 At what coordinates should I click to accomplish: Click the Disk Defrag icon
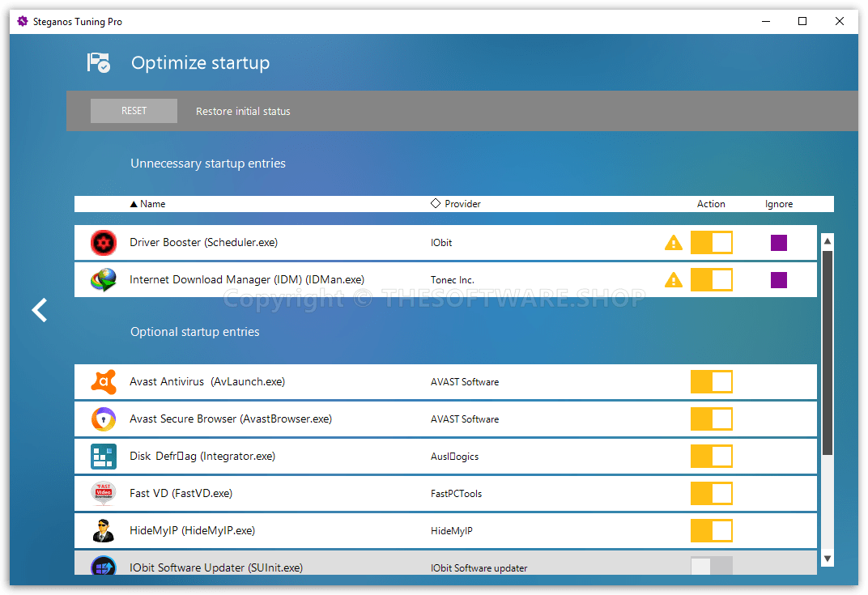tap(103, 457)
